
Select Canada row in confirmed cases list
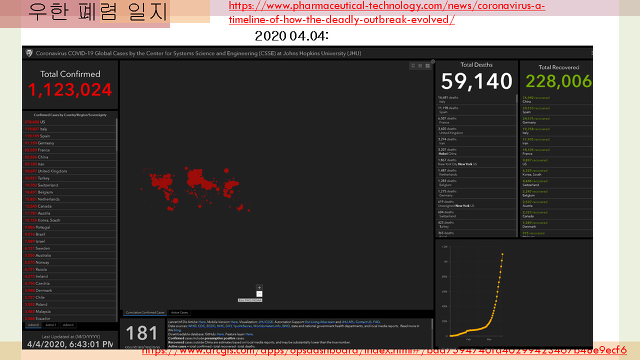tap(70, 206)
